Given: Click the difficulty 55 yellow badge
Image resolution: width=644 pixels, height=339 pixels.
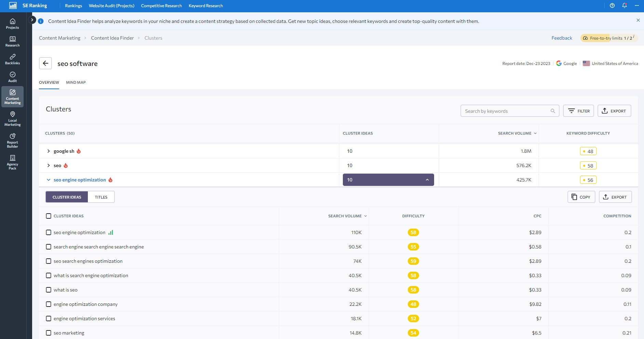Looking at the screenshot, I should 413,247.
